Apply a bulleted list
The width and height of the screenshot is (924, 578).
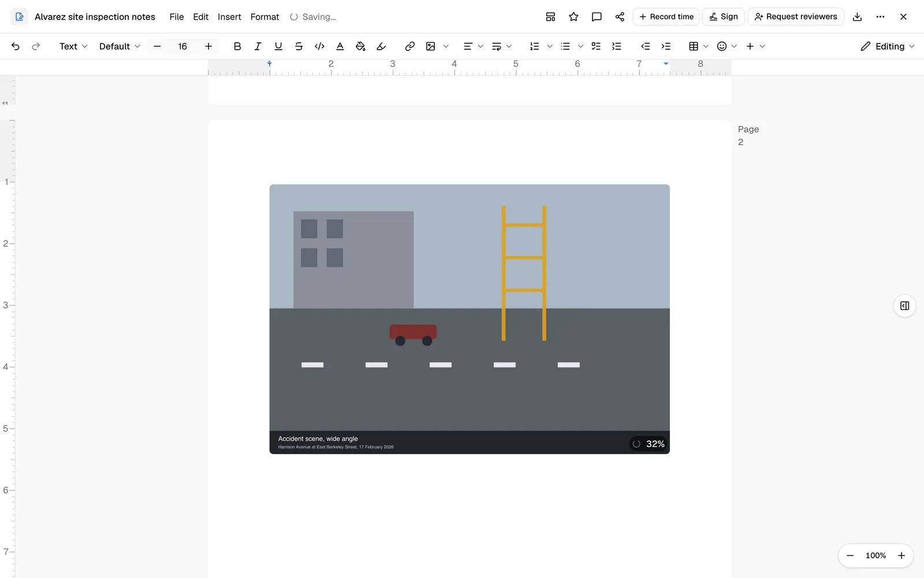point(565,46)
